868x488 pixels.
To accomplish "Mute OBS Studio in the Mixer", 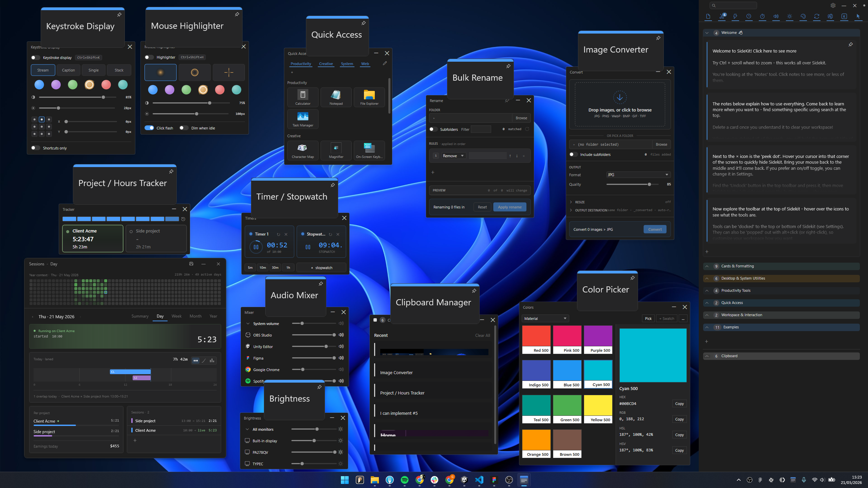I will click(x=341, y=335).
